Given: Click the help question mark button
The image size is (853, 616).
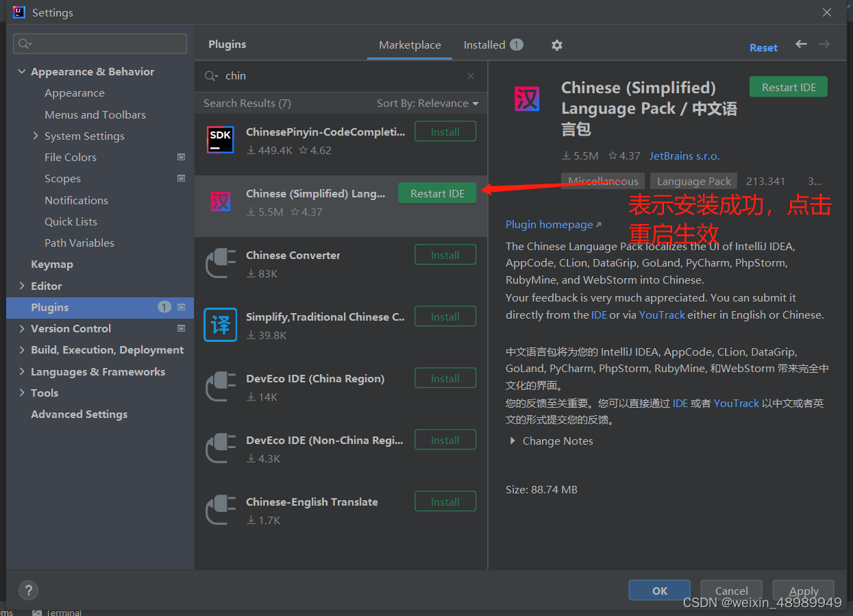Looking at the screenshot, I should click(27, 590).
